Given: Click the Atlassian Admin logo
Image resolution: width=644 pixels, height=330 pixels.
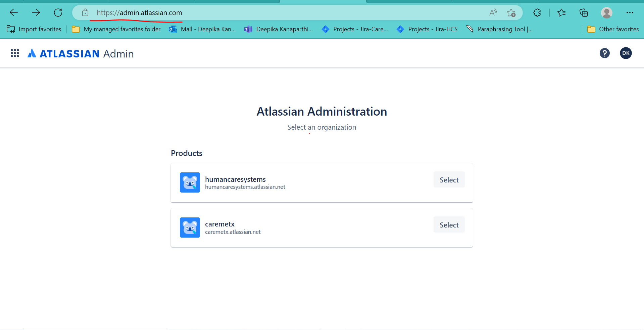Looking at the screenshot, I should [80, 53].
